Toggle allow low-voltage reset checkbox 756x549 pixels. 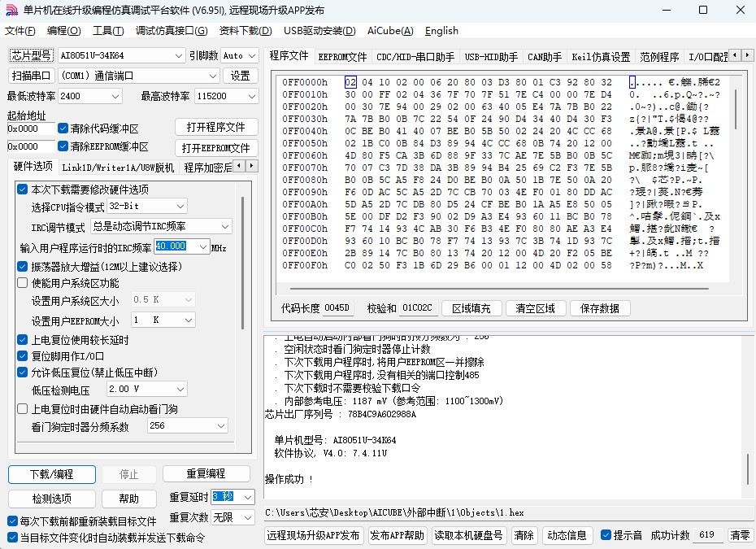22,372
